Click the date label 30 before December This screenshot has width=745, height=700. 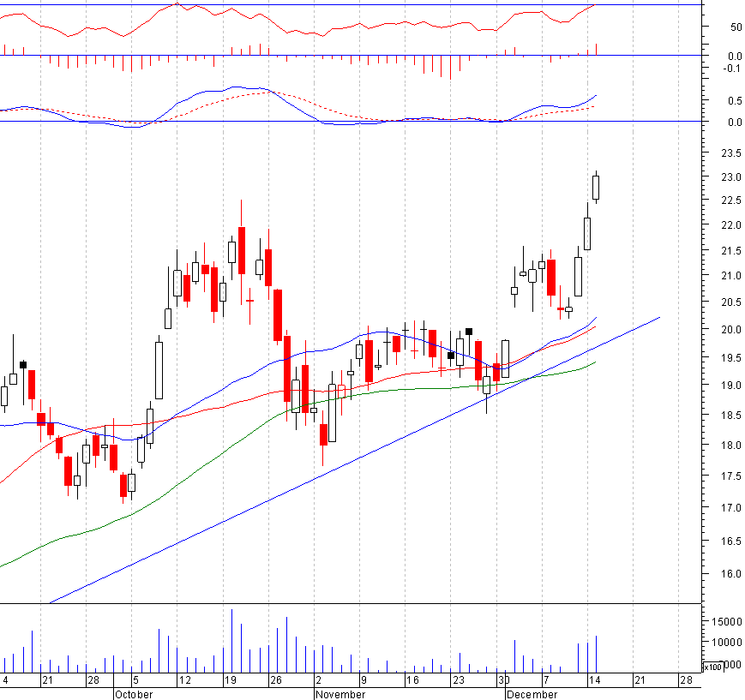coord(503,680)
